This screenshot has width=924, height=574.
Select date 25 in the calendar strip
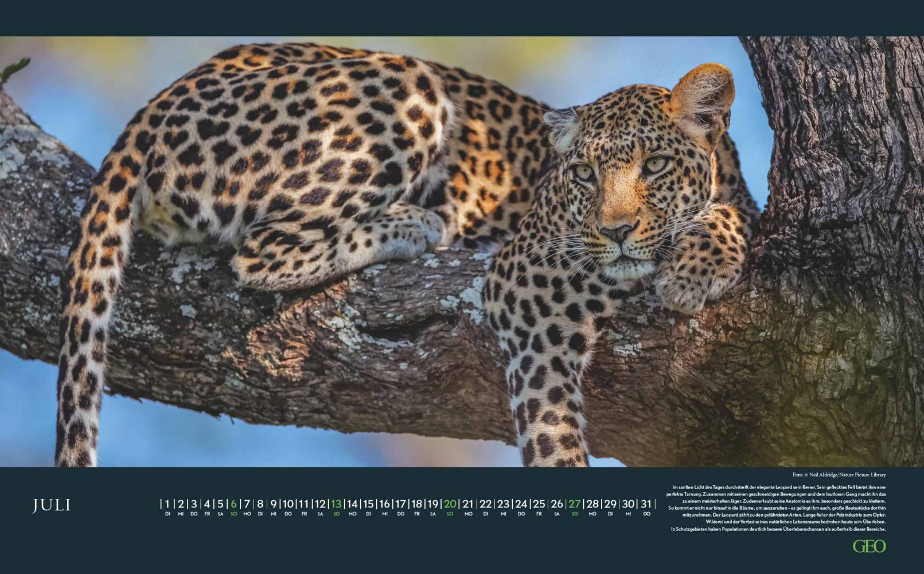click(539, 504)
